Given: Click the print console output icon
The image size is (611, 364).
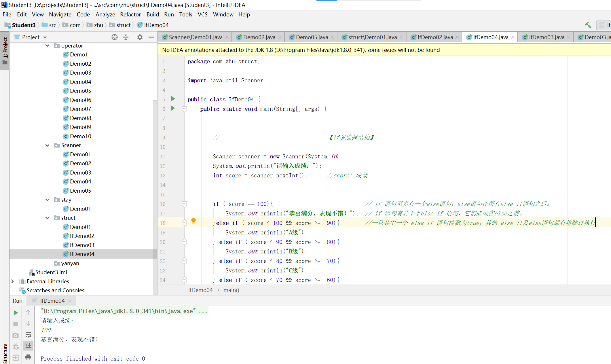Looking at the screenshot, I should [28, 357].
